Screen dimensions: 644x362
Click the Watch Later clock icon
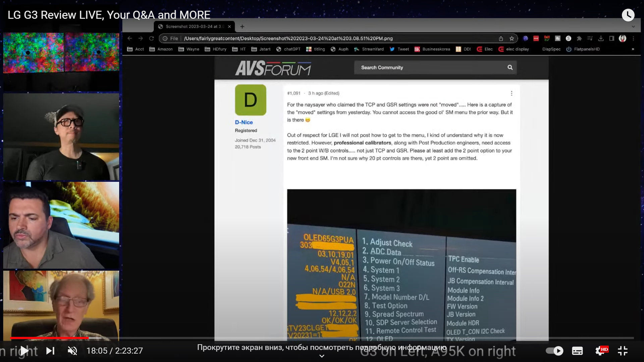628,15
